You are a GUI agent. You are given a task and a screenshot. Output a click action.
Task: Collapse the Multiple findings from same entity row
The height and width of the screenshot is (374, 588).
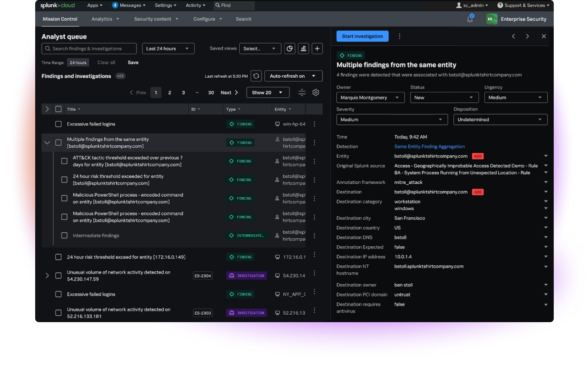click(x=47, y=142)
